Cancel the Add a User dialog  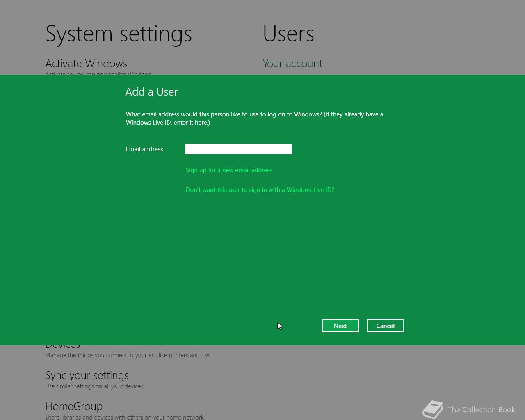point(386,326)
